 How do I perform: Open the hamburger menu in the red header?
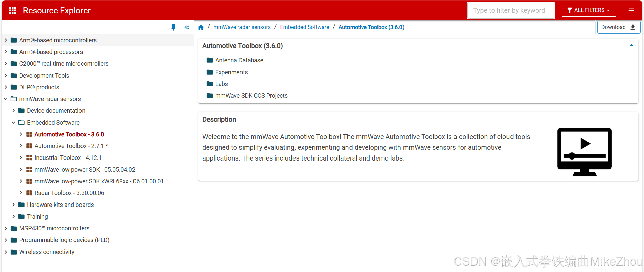point(631,10)
